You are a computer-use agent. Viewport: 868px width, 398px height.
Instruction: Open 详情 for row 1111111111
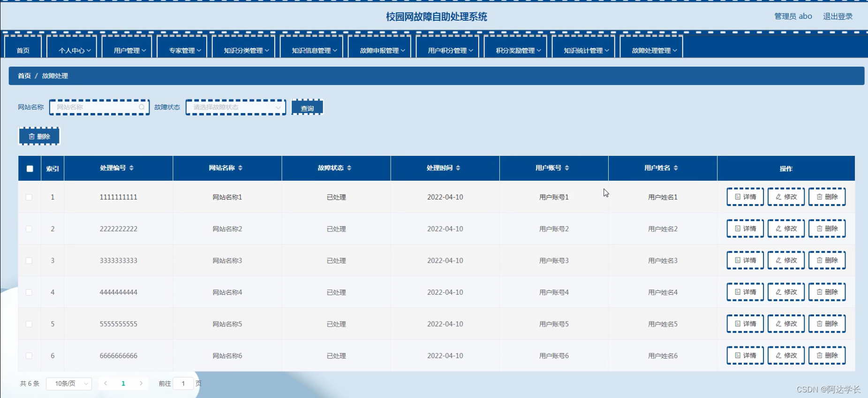745,197
